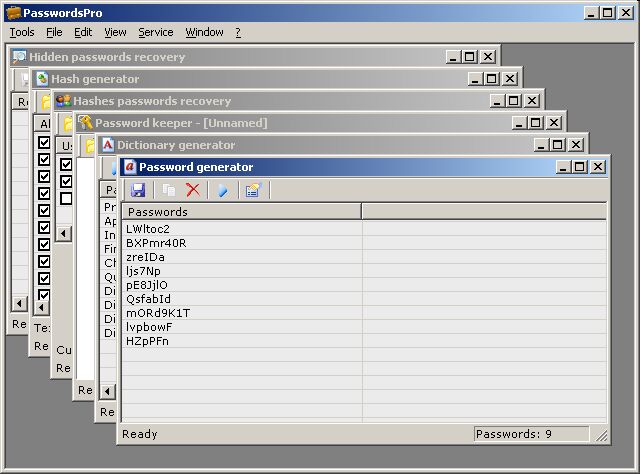Viewport: 640px width, 474px height.
Task: Close the Dictionary generator window
Action: click(576, 145)
